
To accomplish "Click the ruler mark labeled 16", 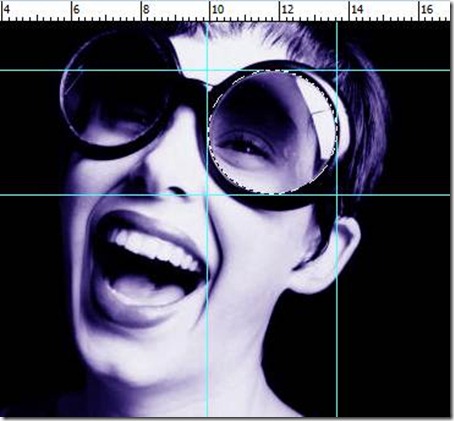I will [x=427, y=9].
